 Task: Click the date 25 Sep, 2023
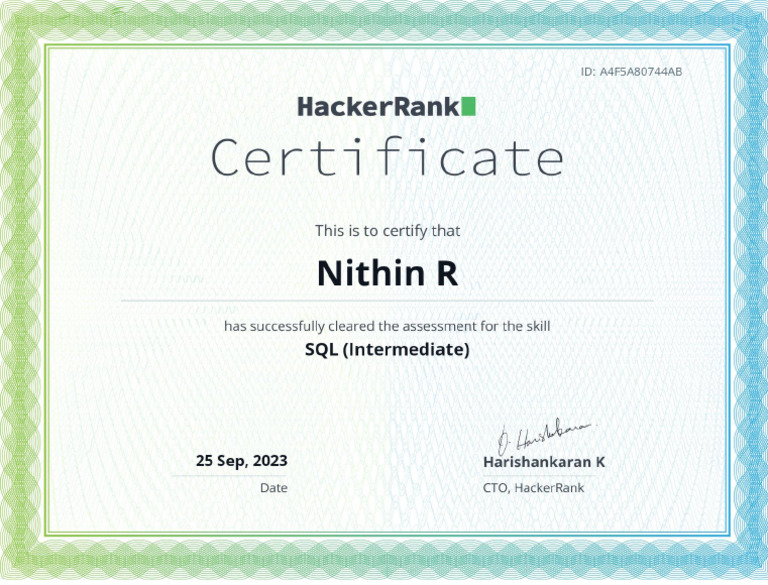pyautogui.click(x=241, y=461)
